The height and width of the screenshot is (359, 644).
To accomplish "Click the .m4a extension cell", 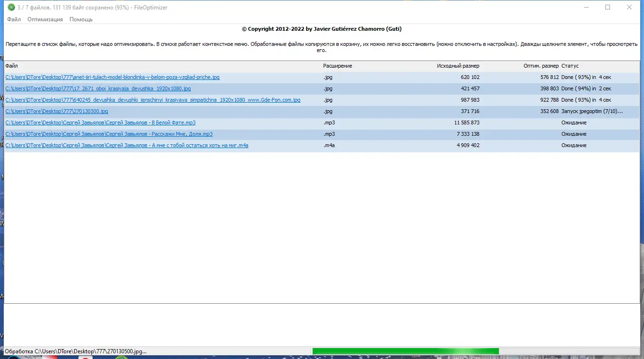I will click(x=329, y=145).
